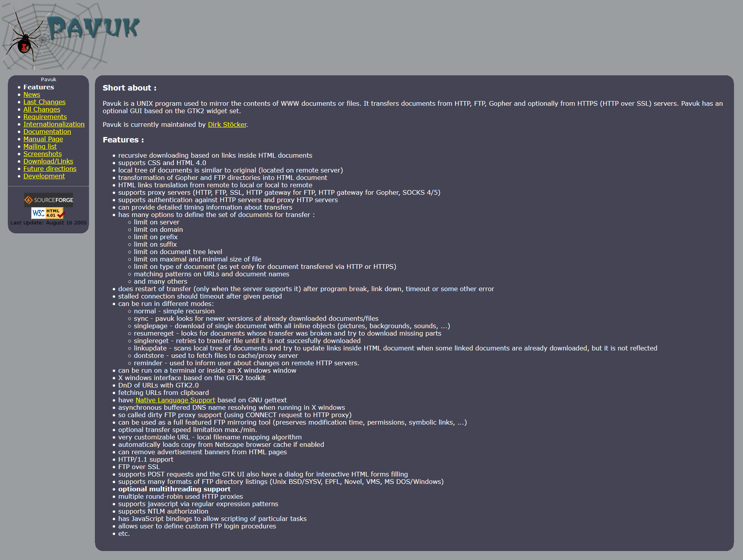Screen dimensions: 743x560
Task: Click the Pavuk spider web logo
Action: [70, 36]
